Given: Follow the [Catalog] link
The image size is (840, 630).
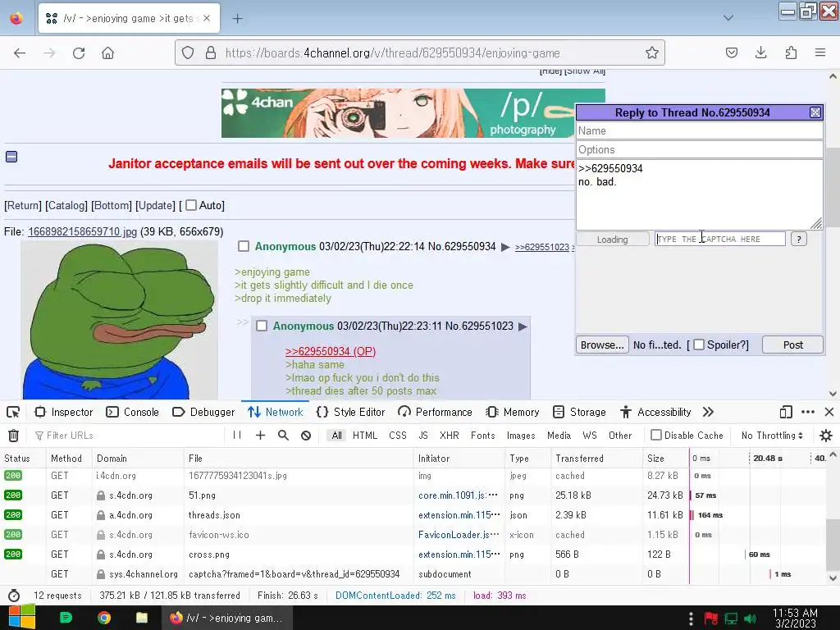Looking at the screenshot, I should click(x=66, y=205).
